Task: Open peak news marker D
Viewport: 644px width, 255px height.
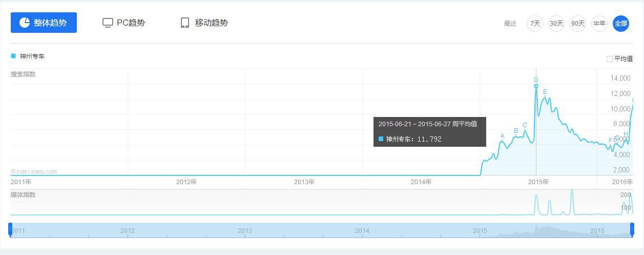Action: (x=536, y=80)
